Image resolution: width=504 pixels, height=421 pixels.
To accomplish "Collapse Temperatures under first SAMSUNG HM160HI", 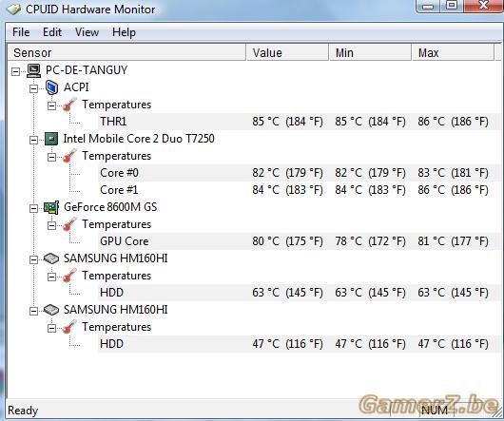I will tap(51, 277).
